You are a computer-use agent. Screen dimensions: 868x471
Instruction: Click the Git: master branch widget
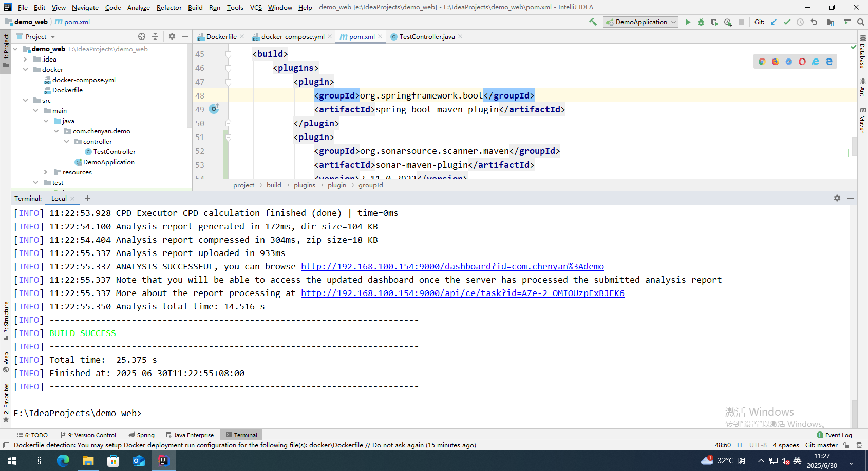click(x=821, y=445)
